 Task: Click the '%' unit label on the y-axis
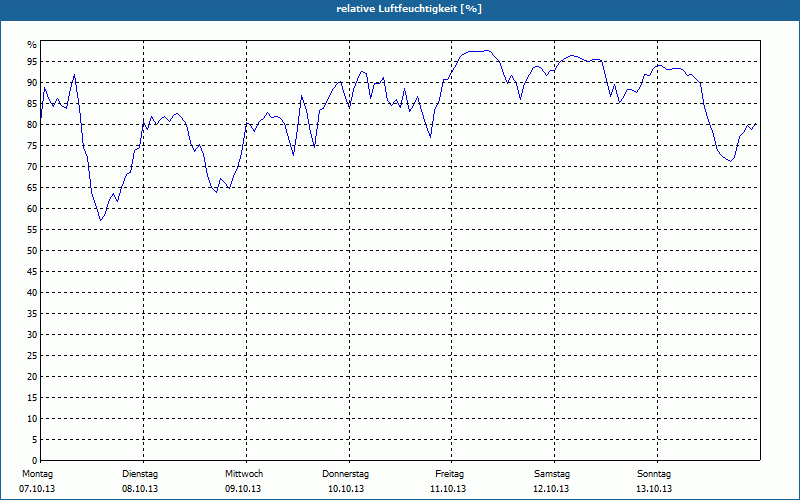[32, 45]
